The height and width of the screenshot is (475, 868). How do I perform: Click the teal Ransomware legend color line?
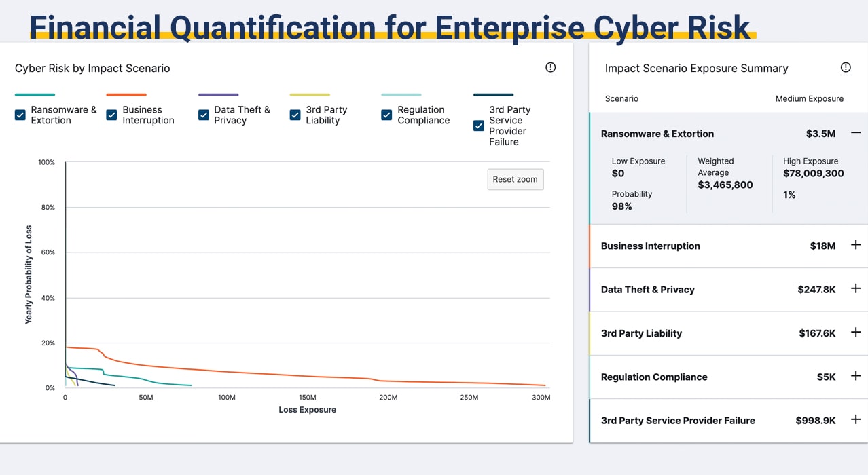[35, 95]
